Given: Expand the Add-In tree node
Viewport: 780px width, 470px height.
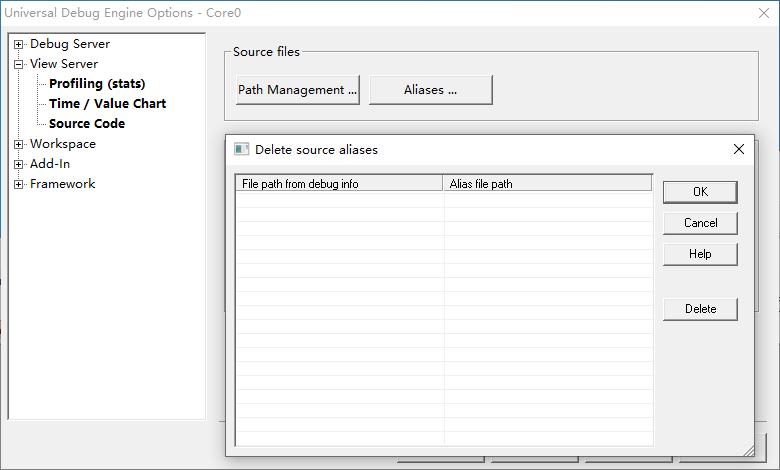Looking at the screenshot, I should pos(19,164).
